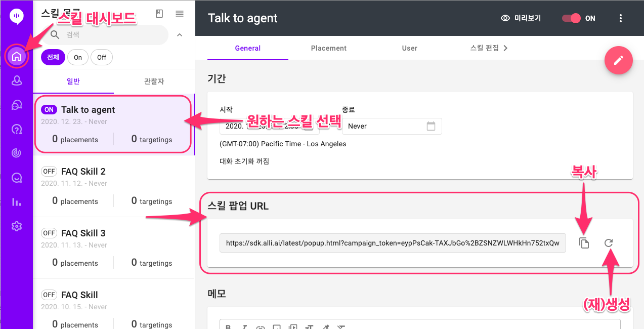Click 0 placements under FAQ Skill 2
The width and height of the screenshot is (644, 329).
click(x=75, y=201)
